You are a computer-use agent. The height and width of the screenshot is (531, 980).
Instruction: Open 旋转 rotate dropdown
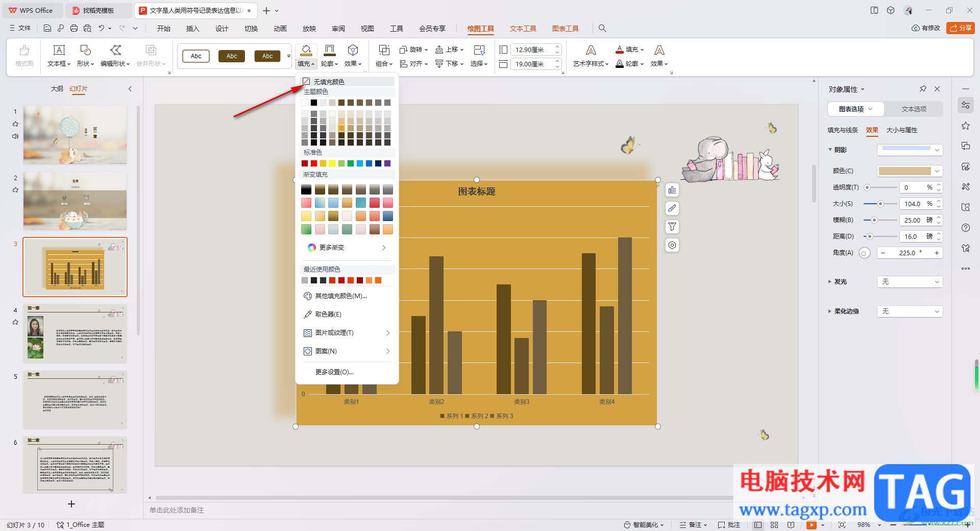414,50
